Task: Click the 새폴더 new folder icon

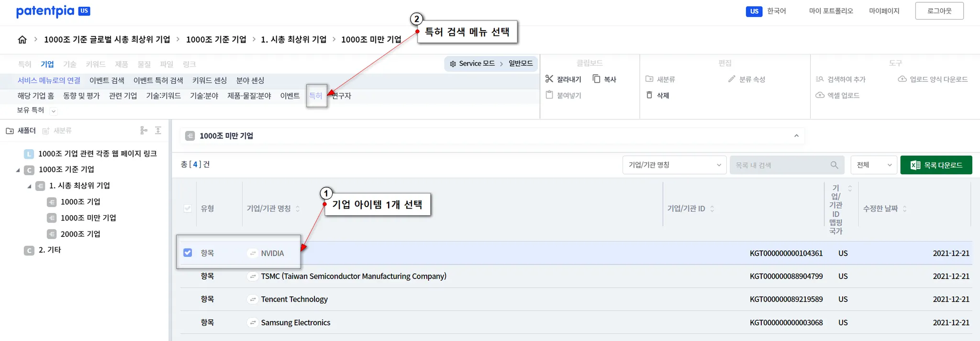Action: 10,131
